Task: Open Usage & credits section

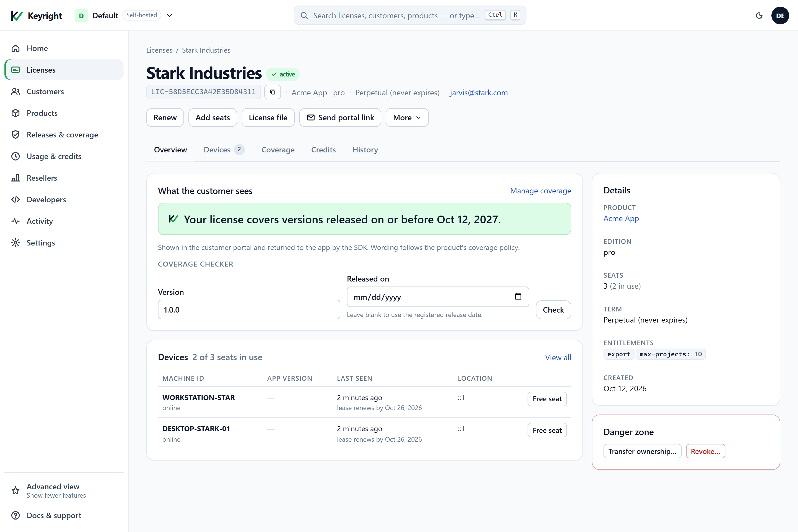Action: tap(64, 156)
